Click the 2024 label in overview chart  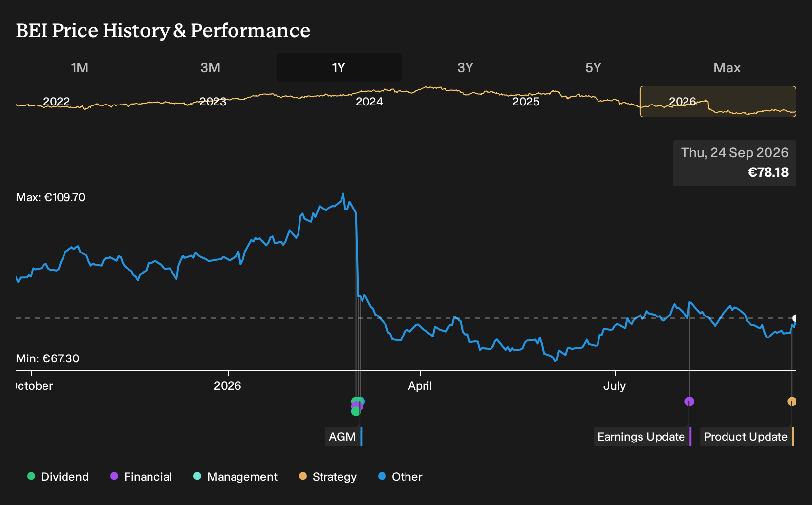pos(369,102)
